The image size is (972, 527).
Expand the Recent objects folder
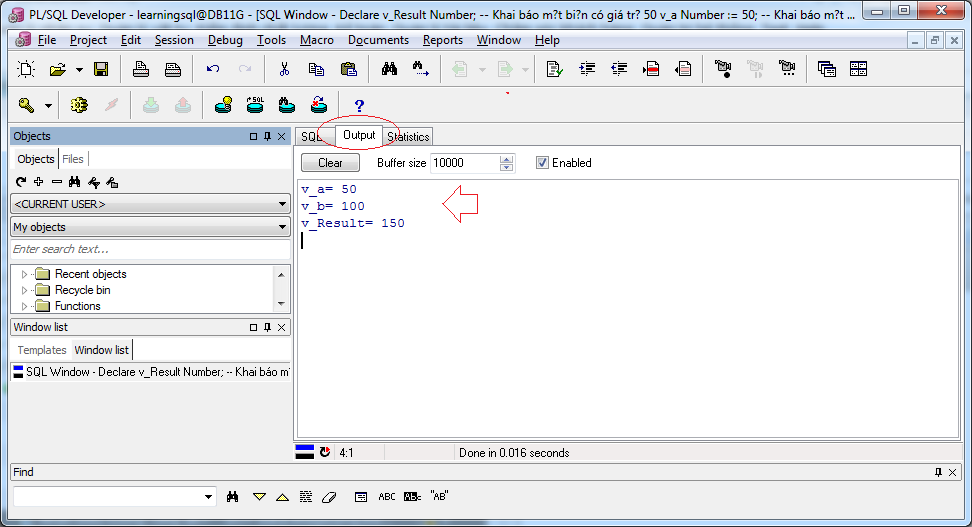(24, 274)
